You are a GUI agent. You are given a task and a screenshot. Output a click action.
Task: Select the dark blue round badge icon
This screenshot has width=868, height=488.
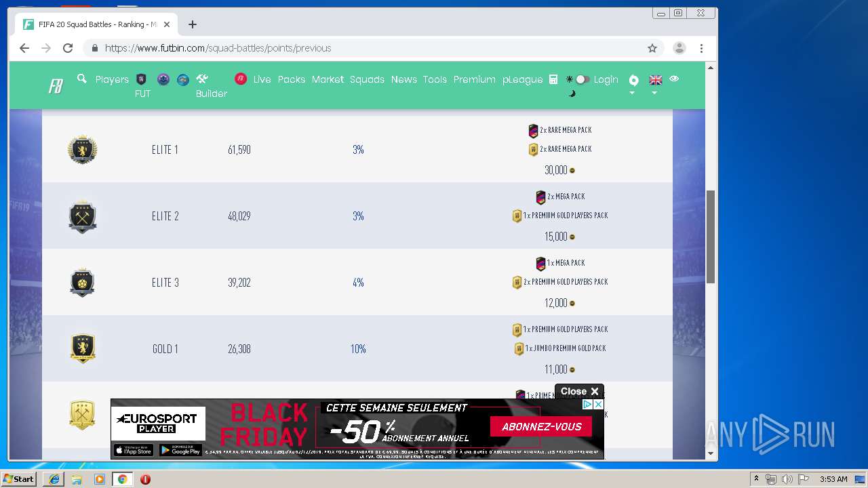[163, 79]
